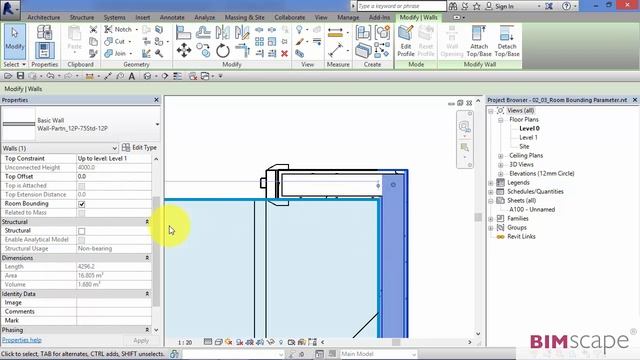This screenshot has width=640, height=360.
Task: Open the Top Constraint value dropdown
Action: (113, 158)
